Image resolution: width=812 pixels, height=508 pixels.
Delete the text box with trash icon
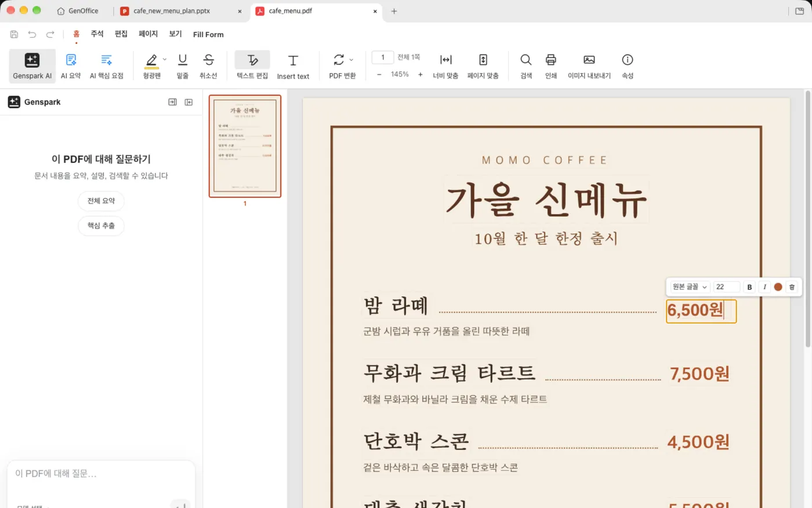[792, 287]
